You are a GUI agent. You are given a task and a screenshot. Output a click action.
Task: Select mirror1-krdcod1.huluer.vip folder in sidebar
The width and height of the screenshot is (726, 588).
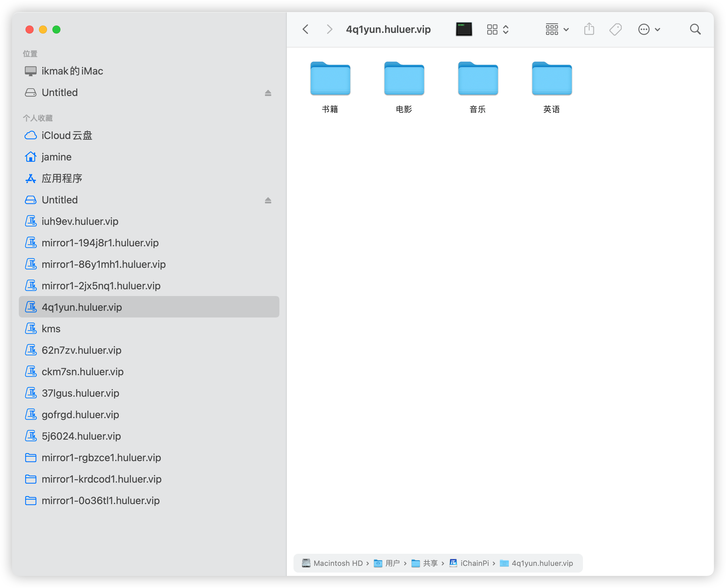149,479
